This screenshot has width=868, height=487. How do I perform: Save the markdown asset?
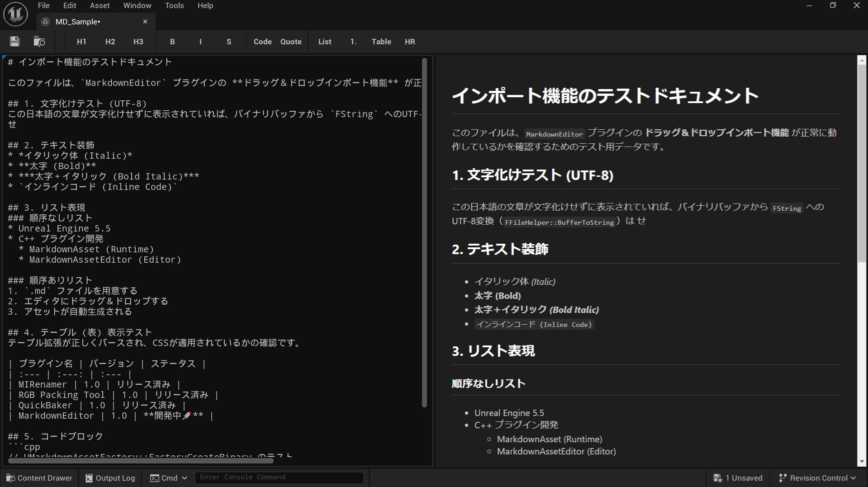pos(14,41)
